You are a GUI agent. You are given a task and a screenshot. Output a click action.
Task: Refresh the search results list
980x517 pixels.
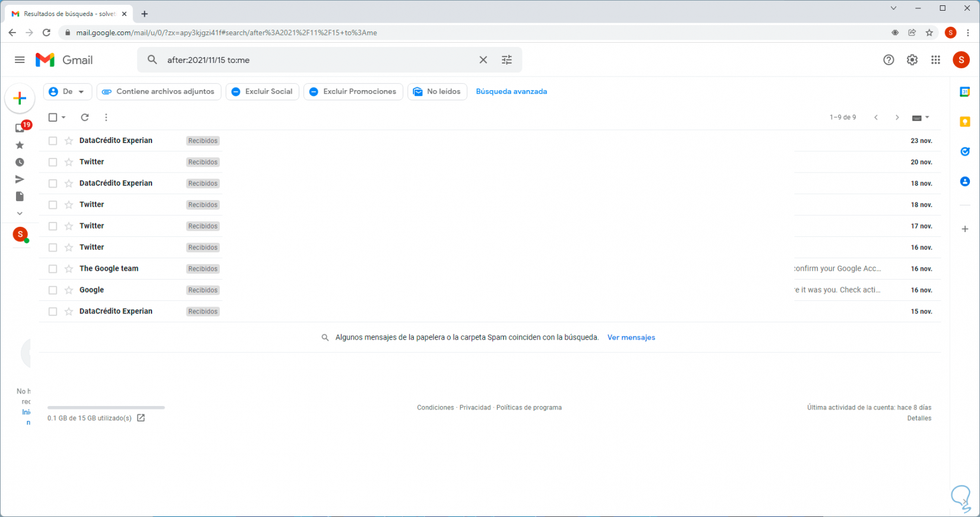(85, 118)
